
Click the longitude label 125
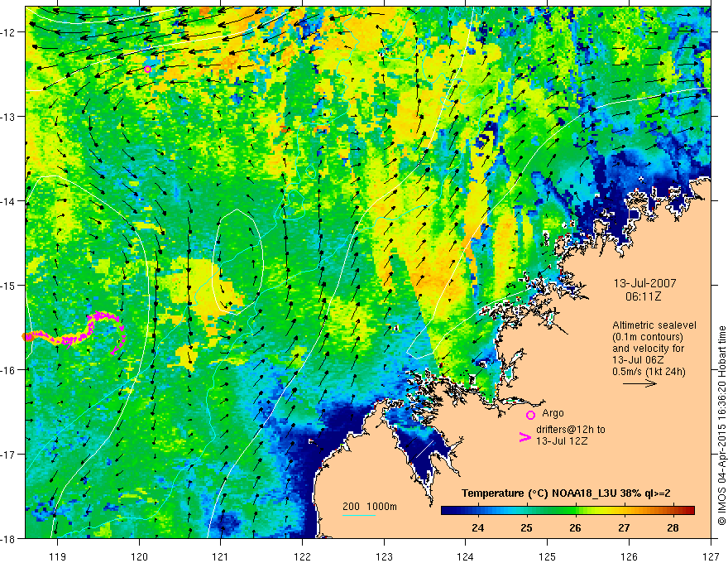pos(548,556)
